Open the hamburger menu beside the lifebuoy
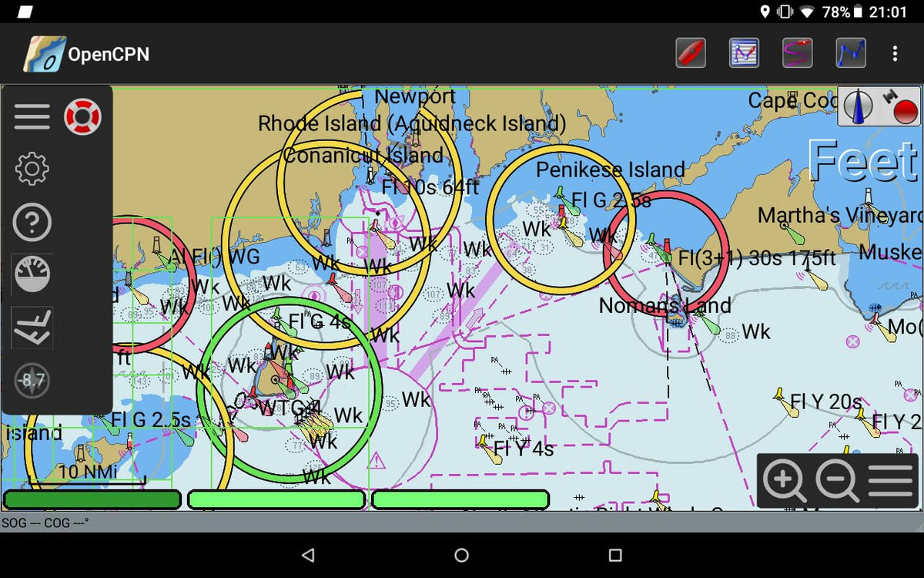The image size is (924, 578). click(x=32, y=117)
